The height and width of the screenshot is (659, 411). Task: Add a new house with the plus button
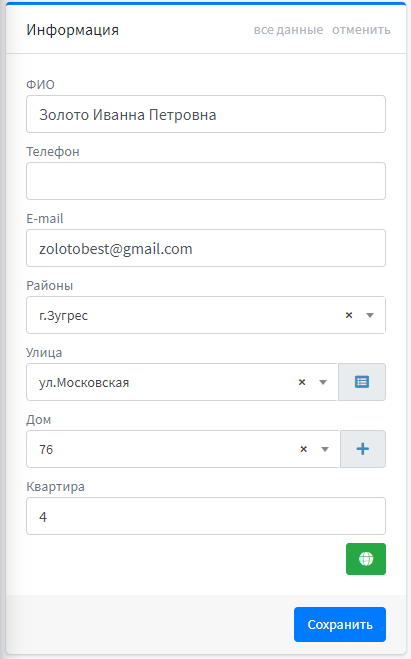[x=363, y=449]
